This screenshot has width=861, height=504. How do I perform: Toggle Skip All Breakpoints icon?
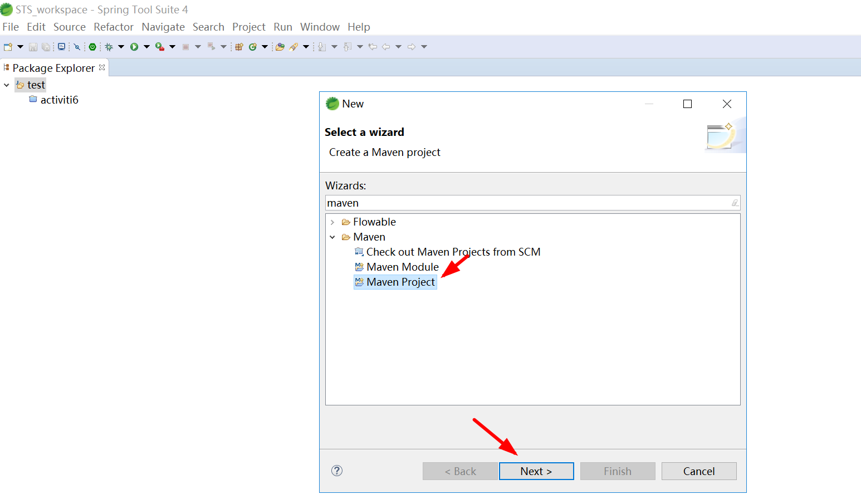pyautogui.click(x=77, y=47)
